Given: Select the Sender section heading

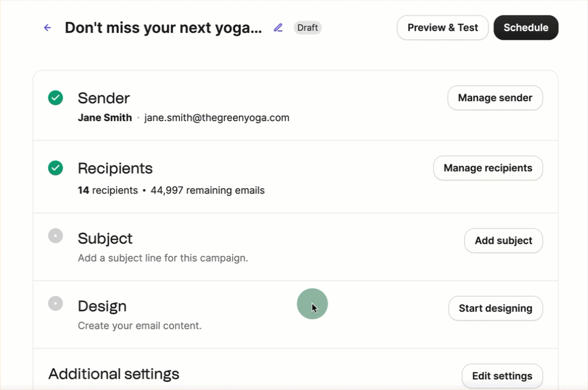Looking at the screenshot, I should pos(104,98).
